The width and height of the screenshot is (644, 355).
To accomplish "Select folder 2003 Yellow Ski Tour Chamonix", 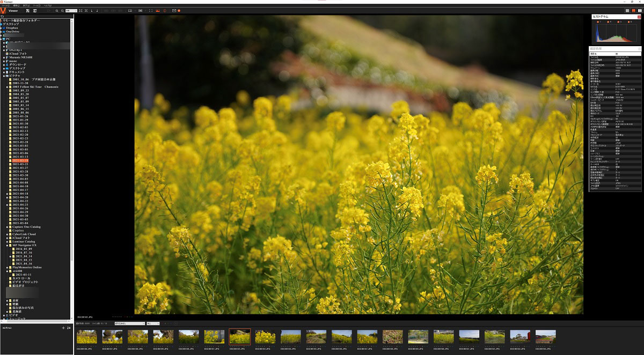I will pos(35,87).
